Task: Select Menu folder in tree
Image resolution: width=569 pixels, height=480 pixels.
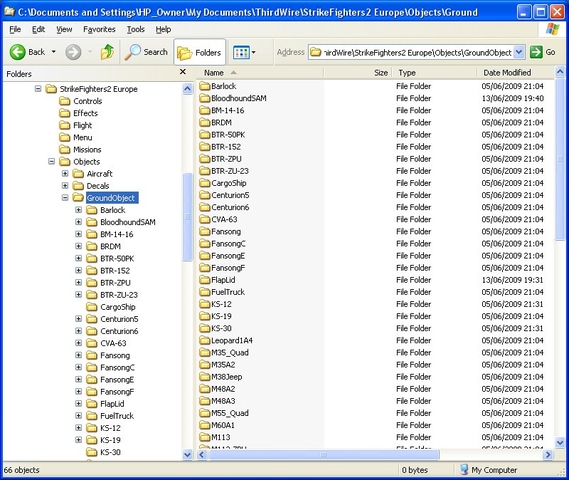Action: click(75, 137)
